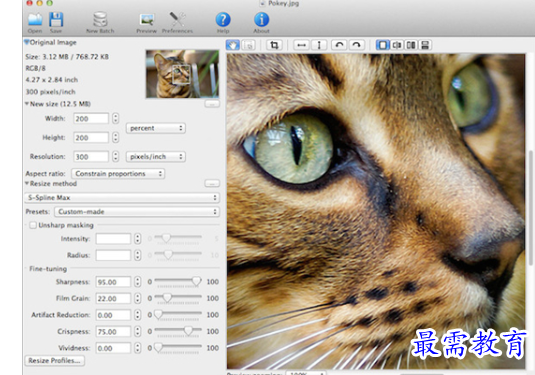Flip the image vertically
The width and height of the screenshot is (535, 375).
pyautogui.click(x=319, y=45)
